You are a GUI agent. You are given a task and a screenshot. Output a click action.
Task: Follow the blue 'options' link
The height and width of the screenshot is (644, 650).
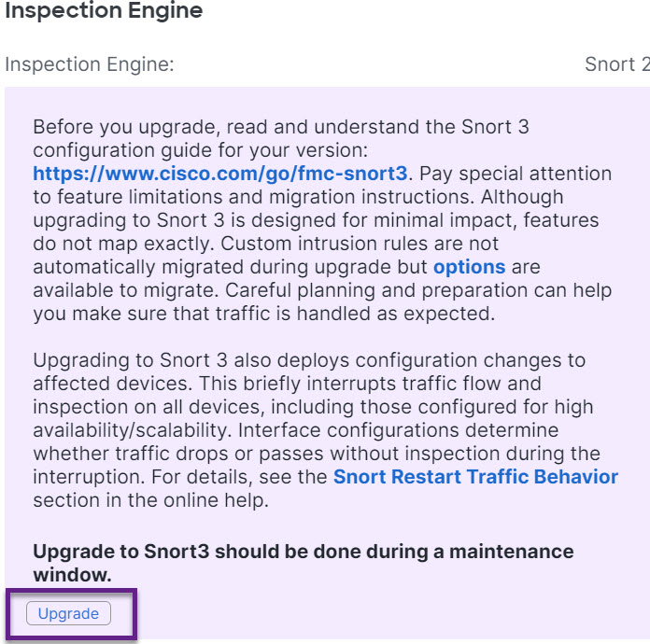pyautogui.click(x=469, y=267)
